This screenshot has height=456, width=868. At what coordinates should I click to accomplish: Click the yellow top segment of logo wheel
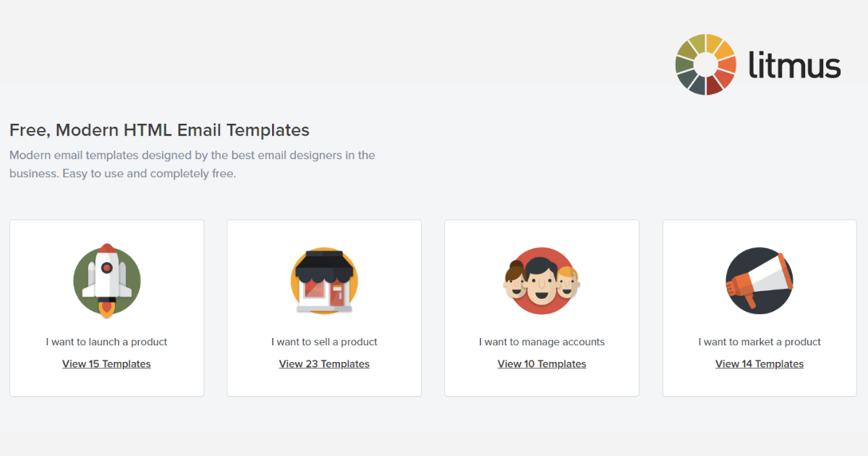(x=714, y=43)
